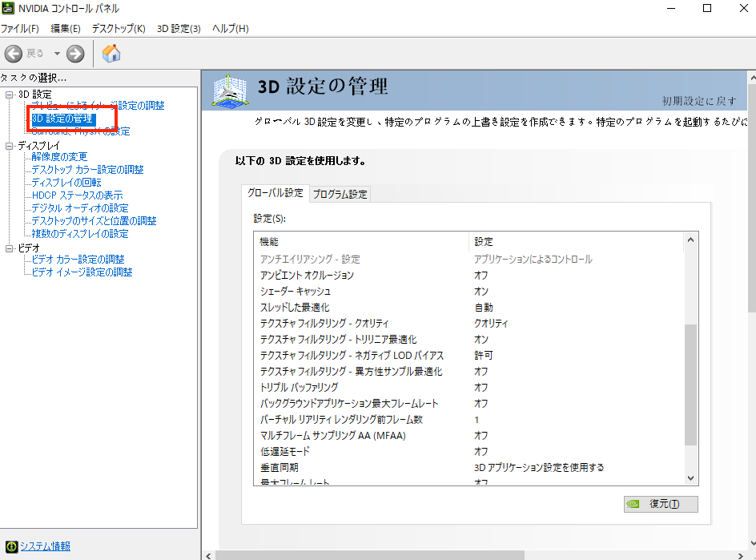Screen dimensions: 756x560
Task: Minimize the NVIDIA コントロール パネル window
Action: [x=670, y=8]
